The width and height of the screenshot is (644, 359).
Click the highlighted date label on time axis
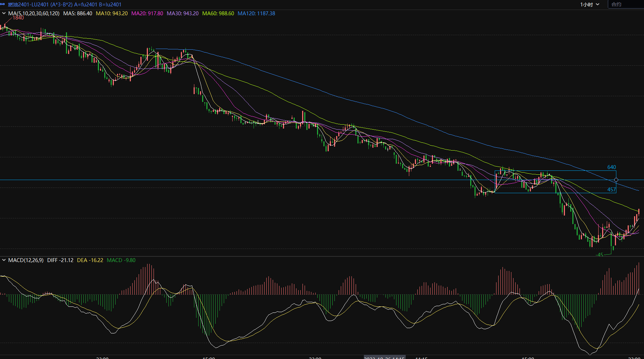coord(384,357)
